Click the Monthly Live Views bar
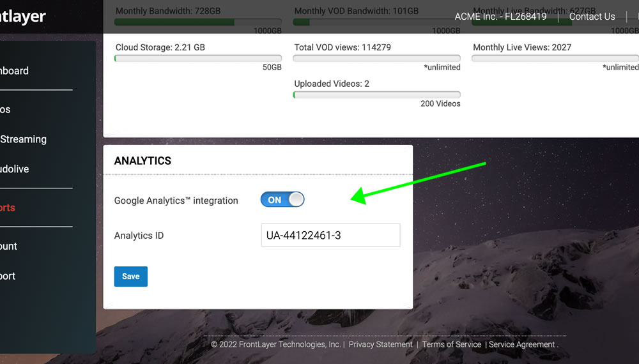 click(555, 58)
